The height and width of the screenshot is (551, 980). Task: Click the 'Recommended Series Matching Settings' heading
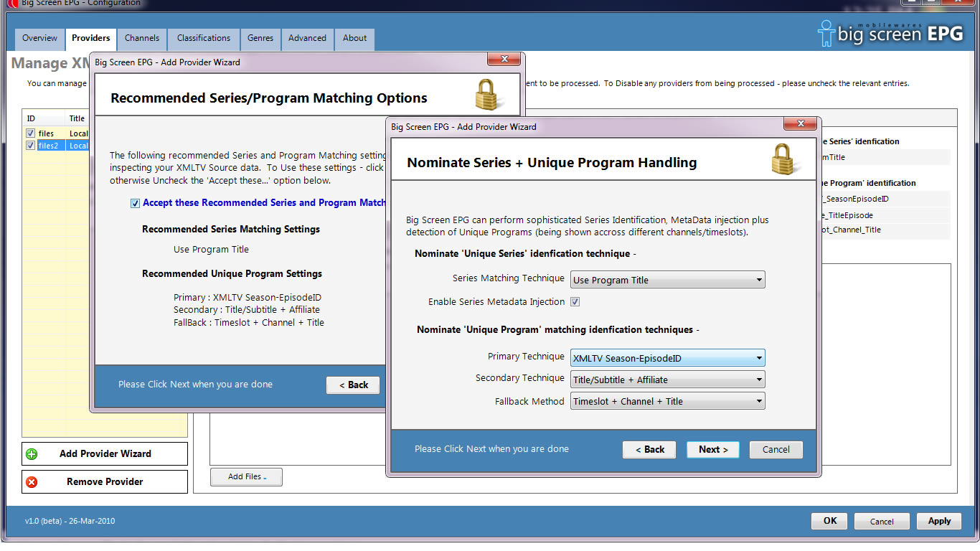point(231,230)
